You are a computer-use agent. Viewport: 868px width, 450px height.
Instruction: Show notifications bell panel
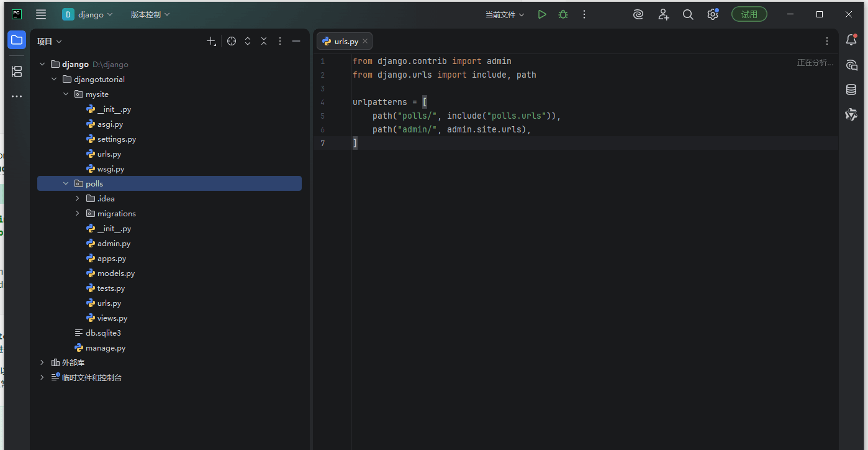tap(851, 40)
